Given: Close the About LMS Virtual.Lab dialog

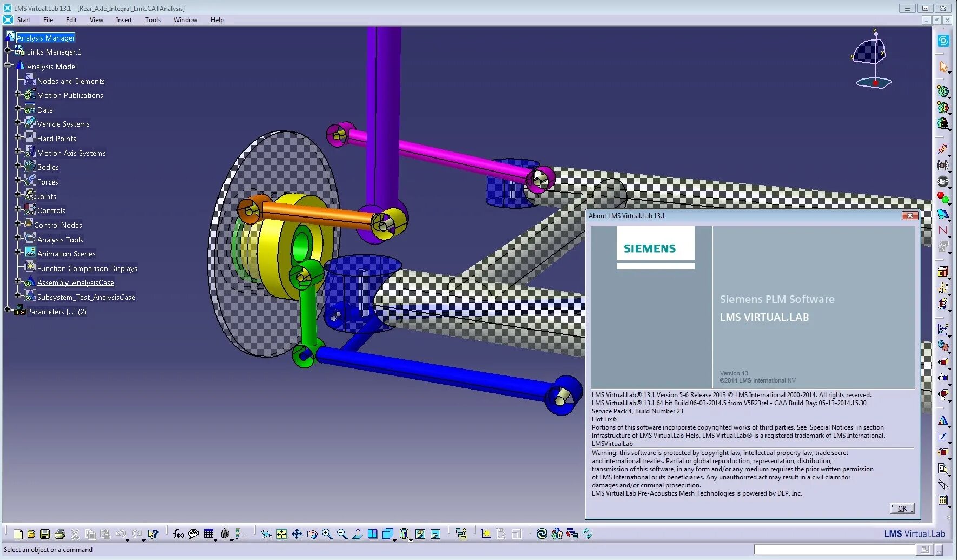Looking at the screenshot, I should (910, 216).
